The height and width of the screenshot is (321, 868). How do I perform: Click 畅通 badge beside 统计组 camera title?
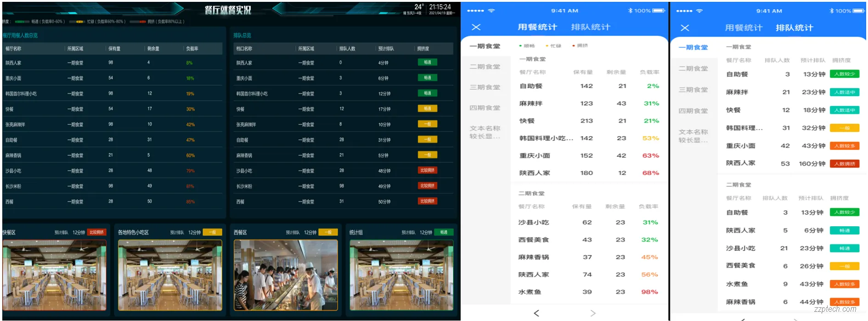pyautogui.click(x=444, y=232)
